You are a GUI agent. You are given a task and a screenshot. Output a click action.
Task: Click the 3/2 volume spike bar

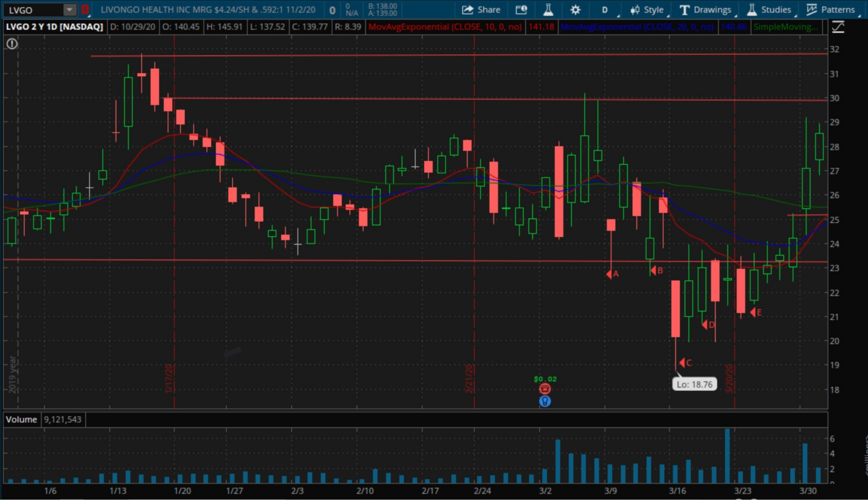pyautogui.click(x=558, y=461)
